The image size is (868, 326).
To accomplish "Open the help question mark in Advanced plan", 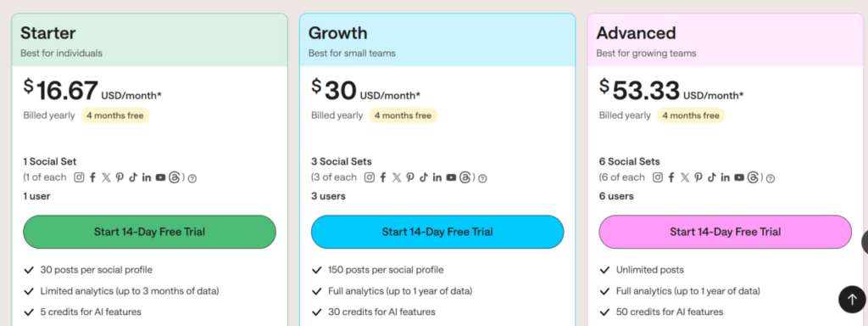I will point(770,178).
